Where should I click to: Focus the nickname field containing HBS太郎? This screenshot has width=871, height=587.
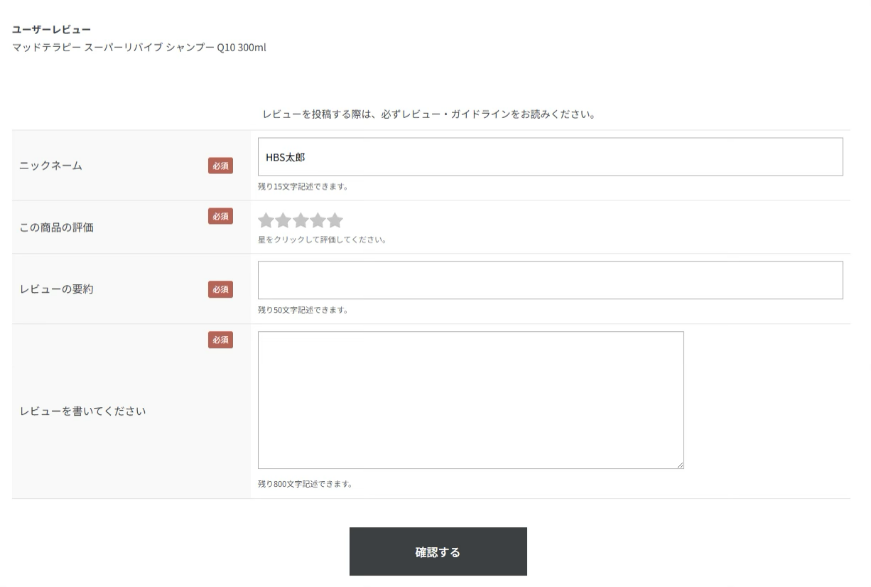coord(550,157)
